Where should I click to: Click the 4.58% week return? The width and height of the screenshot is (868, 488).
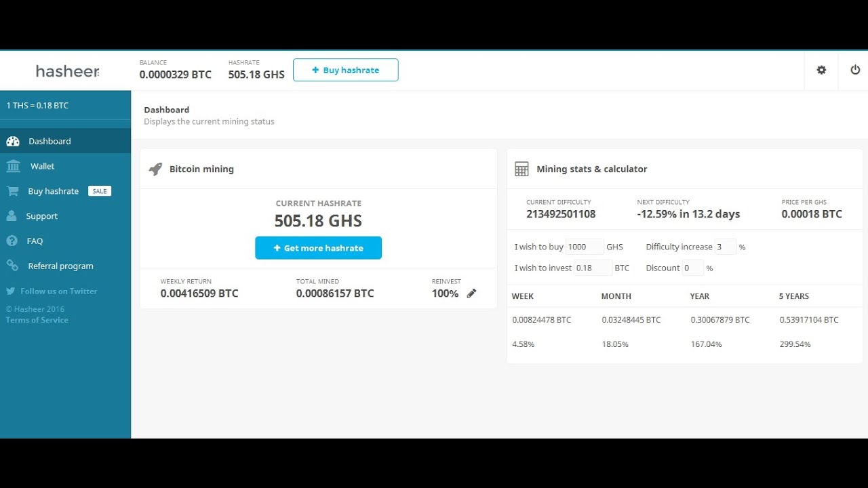[524, 344]
